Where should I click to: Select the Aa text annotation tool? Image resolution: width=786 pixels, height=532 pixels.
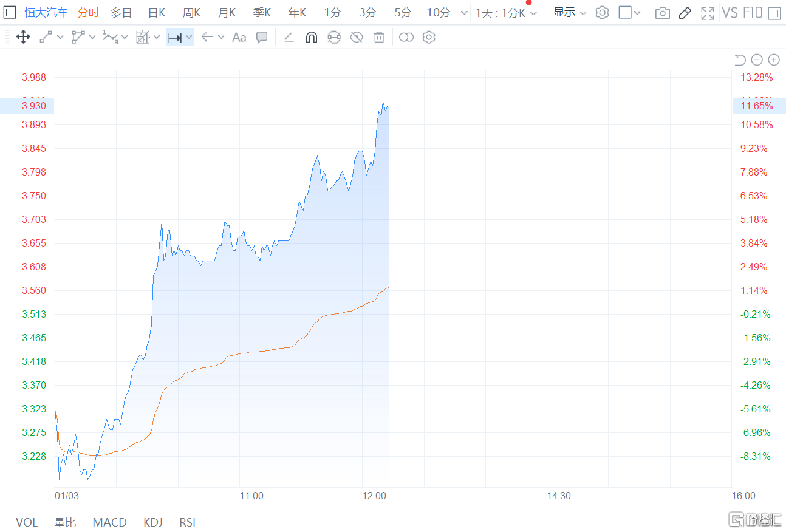pyautogui.click(x=239, y=38)
